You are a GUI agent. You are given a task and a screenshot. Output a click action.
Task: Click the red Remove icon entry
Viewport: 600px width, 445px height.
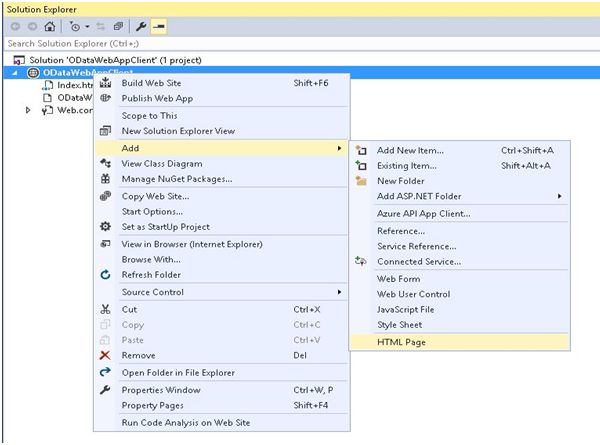pos(105,355)
